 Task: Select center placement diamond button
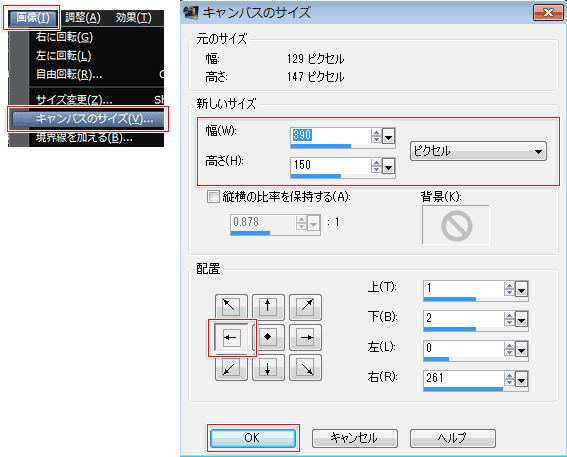pos(268,337)
